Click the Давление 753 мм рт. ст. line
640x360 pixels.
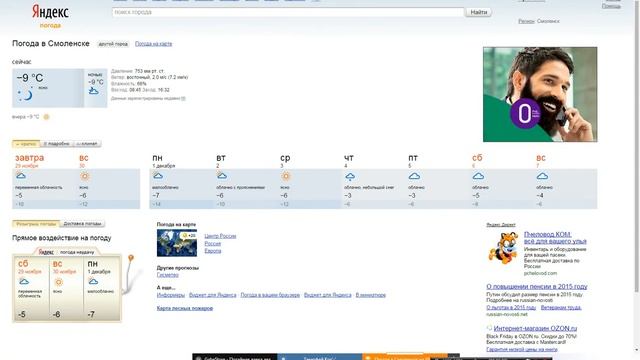tap(138, 71)
